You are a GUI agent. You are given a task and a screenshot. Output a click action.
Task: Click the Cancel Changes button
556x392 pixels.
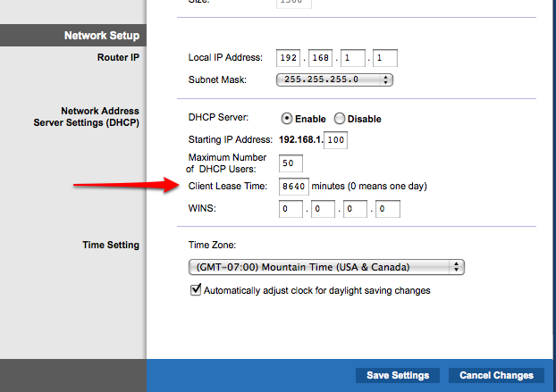click(x=496, y=375)
